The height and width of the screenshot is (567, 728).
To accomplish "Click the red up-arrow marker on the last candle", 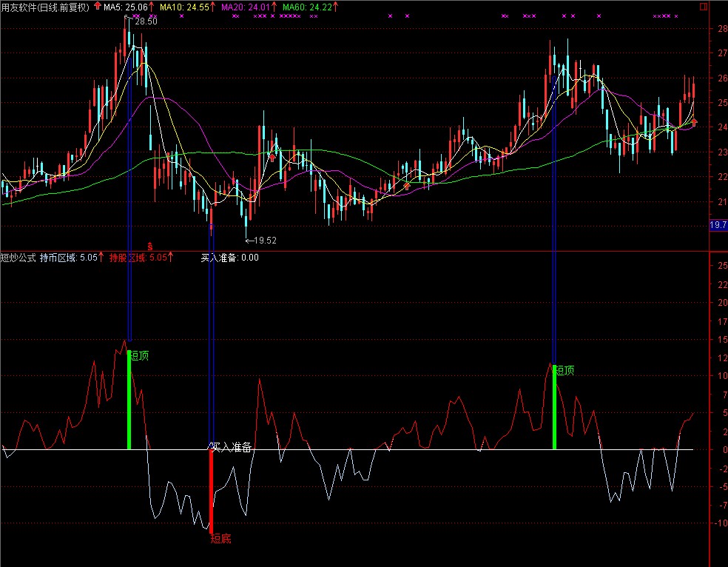I will click(x=693, y=123).
